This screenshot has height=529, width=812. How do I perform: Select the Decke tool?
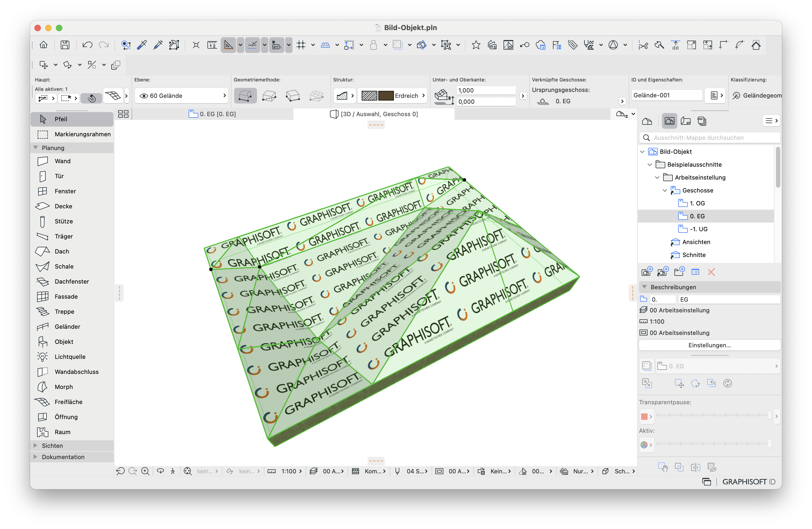click(x=72, y=206)
